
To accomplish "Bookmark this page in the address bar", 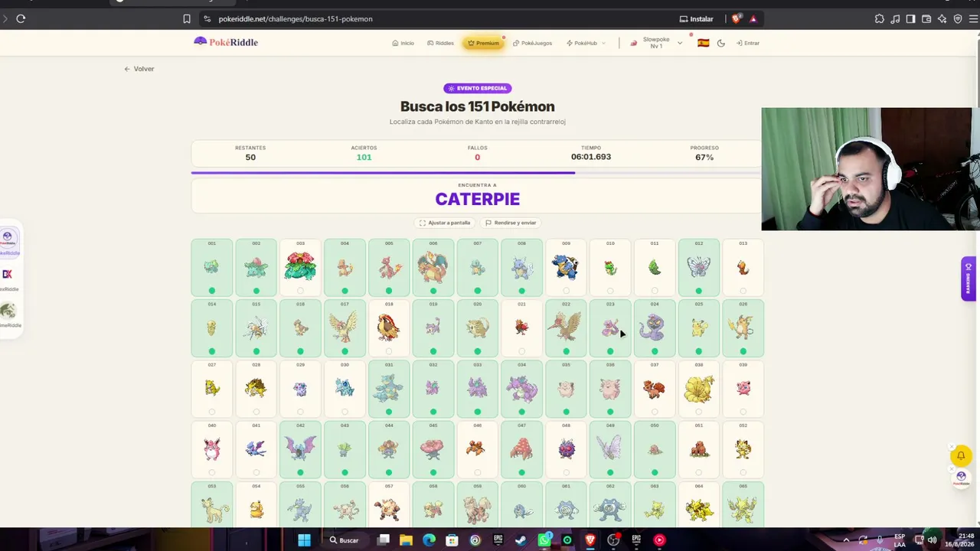I will pos(187,18).
